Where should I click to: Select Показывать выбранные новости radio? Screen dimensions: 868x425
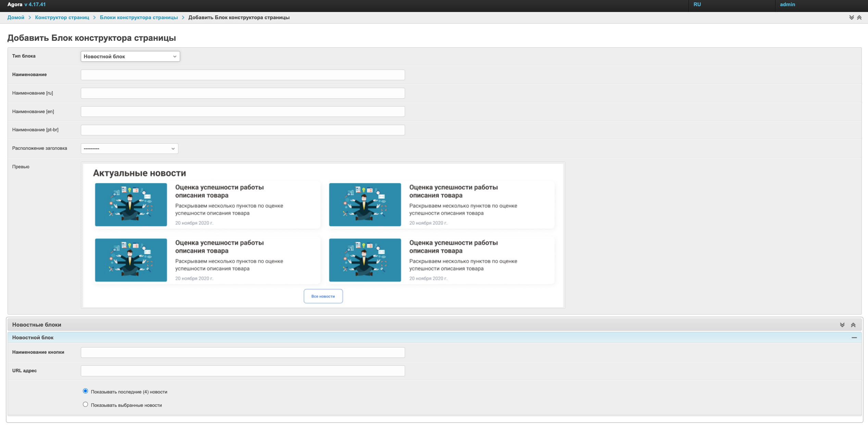(86, 404)
